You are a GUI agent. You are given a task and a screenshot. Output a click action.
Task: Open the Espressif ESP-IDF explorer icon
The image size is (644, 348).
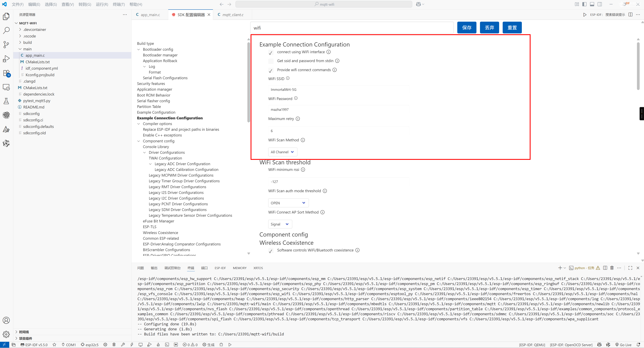click(6, 115)
